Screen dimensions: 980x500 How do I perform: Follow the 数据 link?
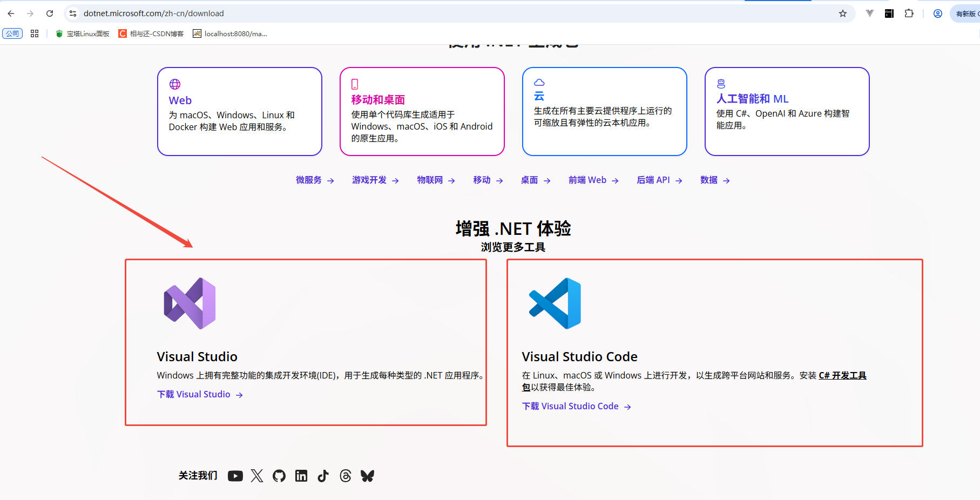[x=715, y=180]
